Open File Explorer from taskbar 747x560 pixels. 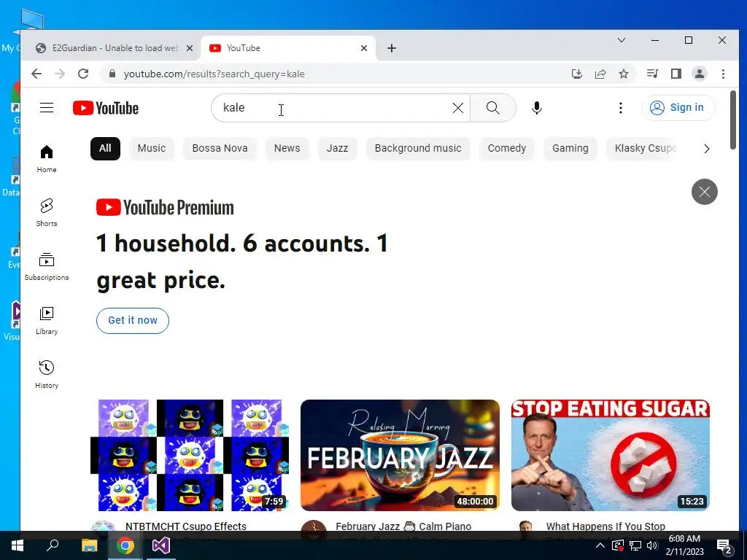coord(89,545)
